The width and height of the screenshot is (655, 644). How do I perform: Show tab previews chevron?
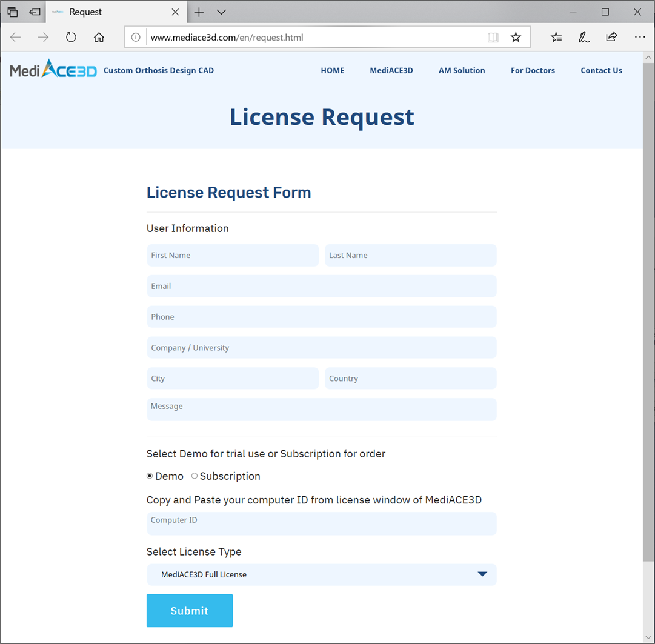pyautogui.click(x=221, y=12)
